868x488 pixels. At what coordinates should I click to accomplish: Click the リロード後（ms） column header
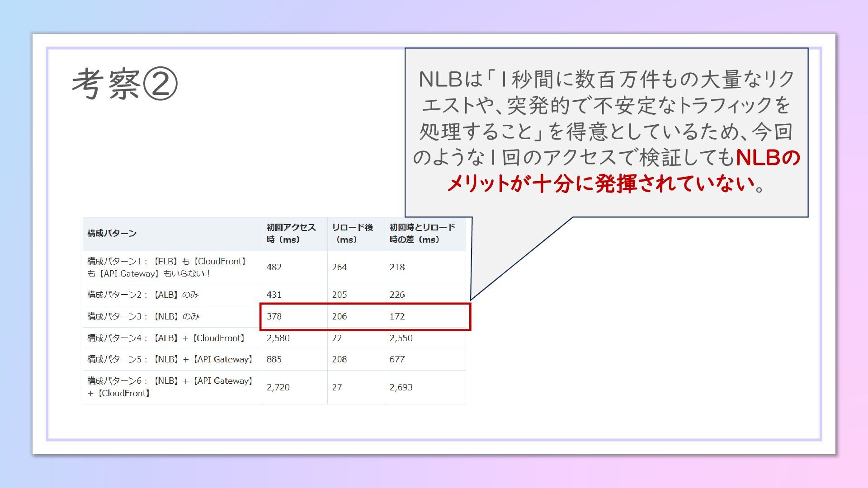[x=352, y=233]
